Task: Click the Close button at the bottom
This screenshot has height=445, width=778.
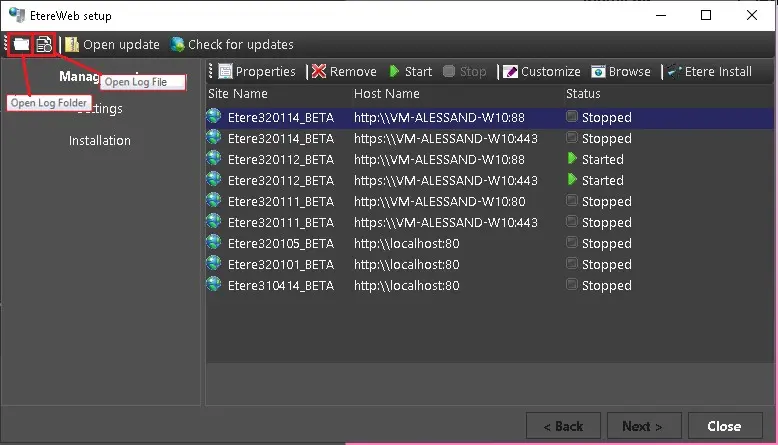Action: pos(725,426)
